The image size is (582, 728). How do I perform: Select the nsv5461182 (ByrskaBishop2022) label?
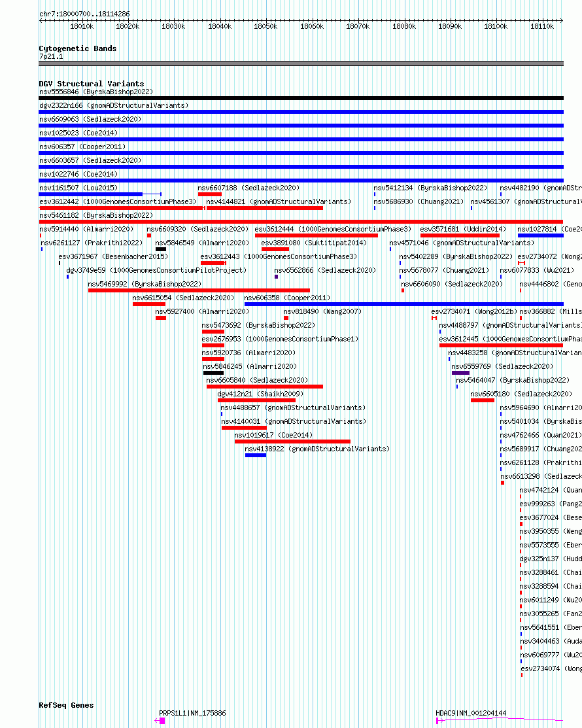(x=96, y=215)
